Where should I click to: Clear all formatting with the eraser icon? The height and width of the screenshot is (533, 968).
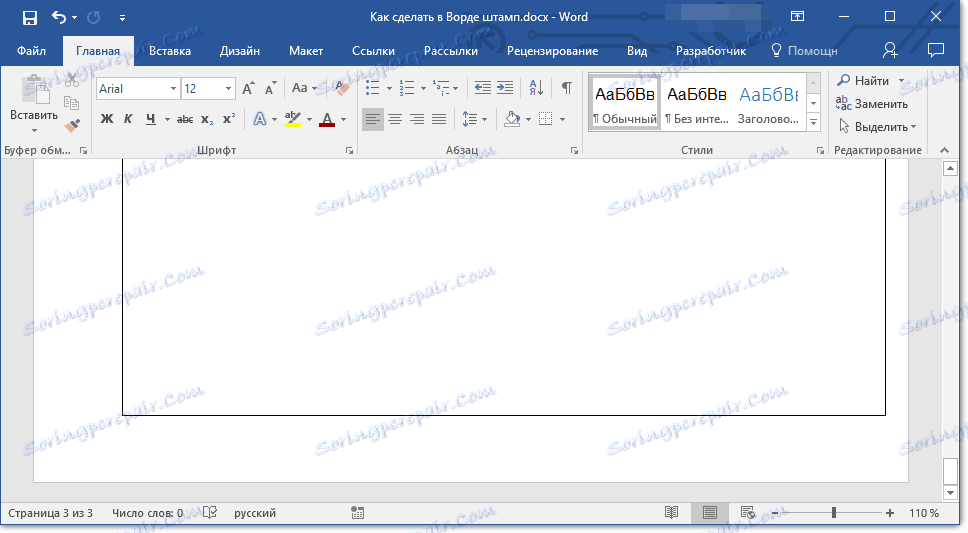pyautogui.click(x=342, y=88)
